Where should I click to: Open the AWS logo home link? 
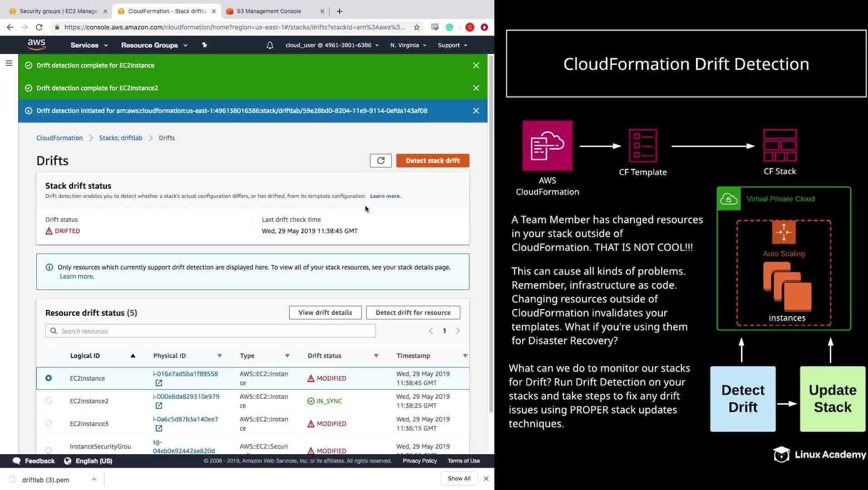(36, 44)
